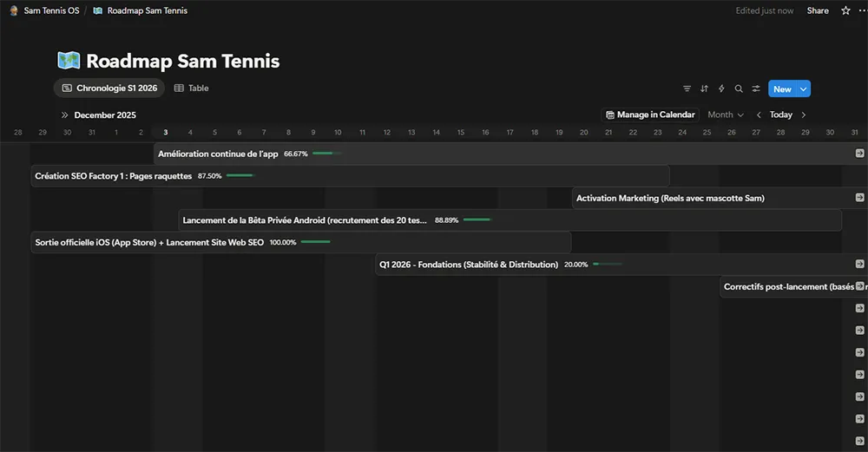Click the Roadmap Sam Tennis title
Screen dimensions: 868x452
(182, 61)
